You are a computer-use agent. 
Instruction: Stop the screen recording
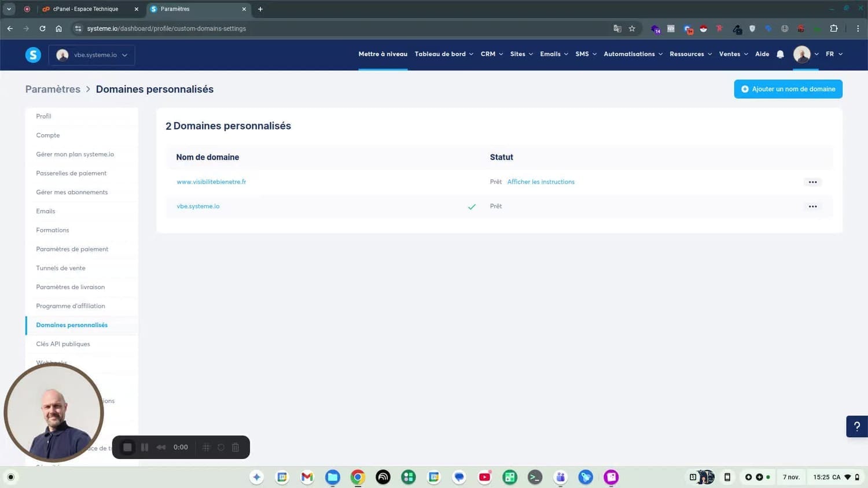click(x=127, y=447)
